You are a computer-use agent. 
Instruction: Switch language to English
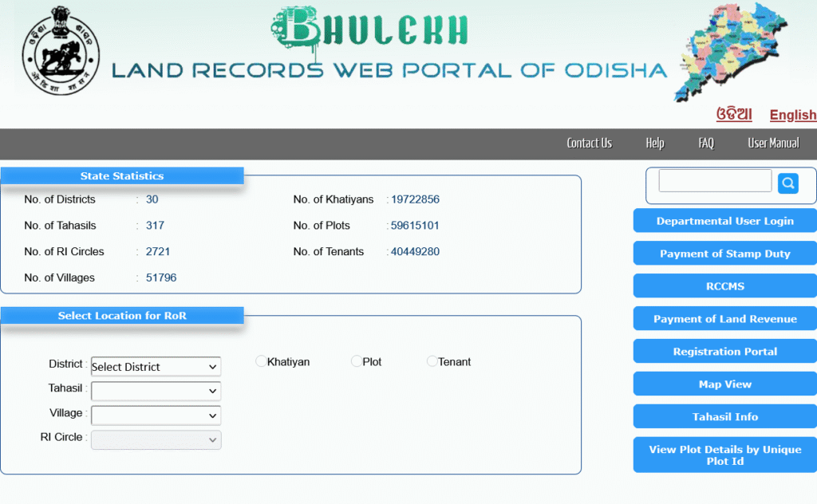(793, 115)
